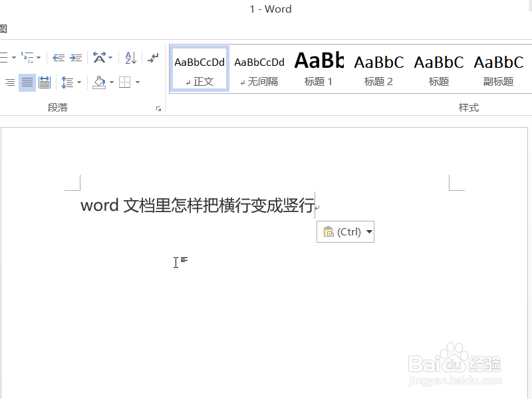
Task: Open the Asian Layout (中文版式) tool
Action: (99, 58)
